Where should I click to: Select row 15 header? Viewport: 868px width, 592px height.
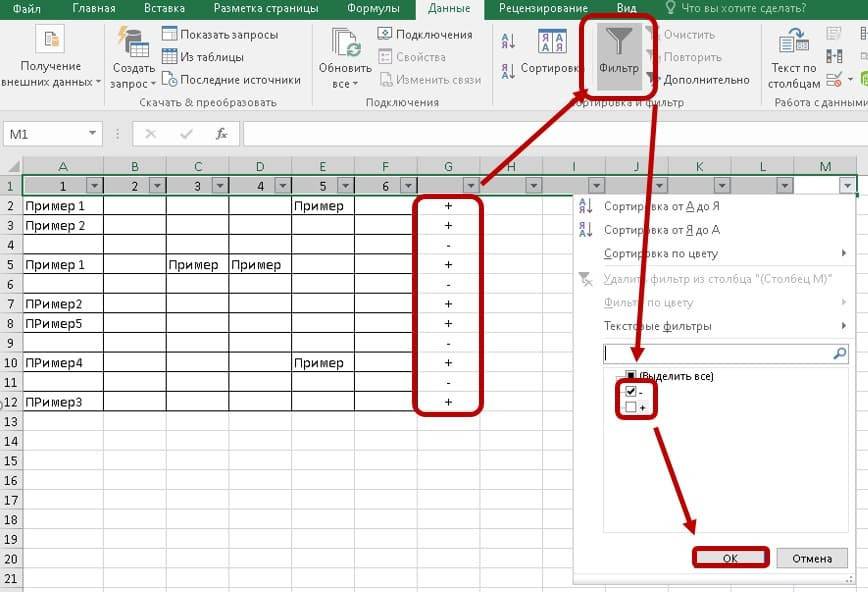pos(11,461)
